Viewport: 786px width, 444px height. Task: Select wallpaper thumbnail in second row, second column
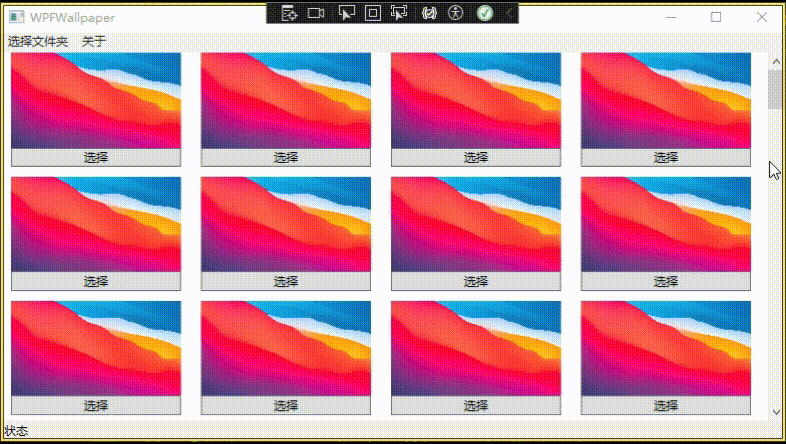[286, 225]
